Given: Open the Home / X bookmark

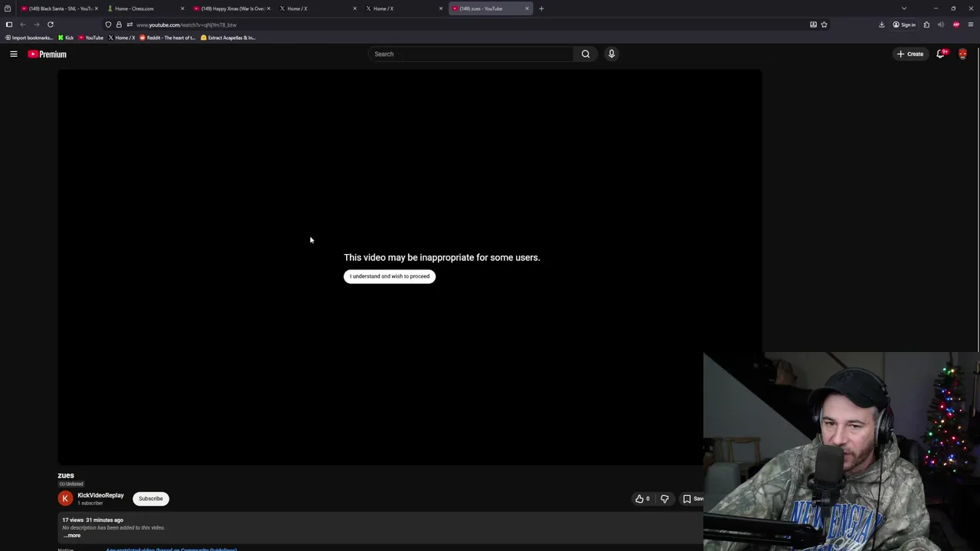Looking at the screenshot, I should click(122, 37).
